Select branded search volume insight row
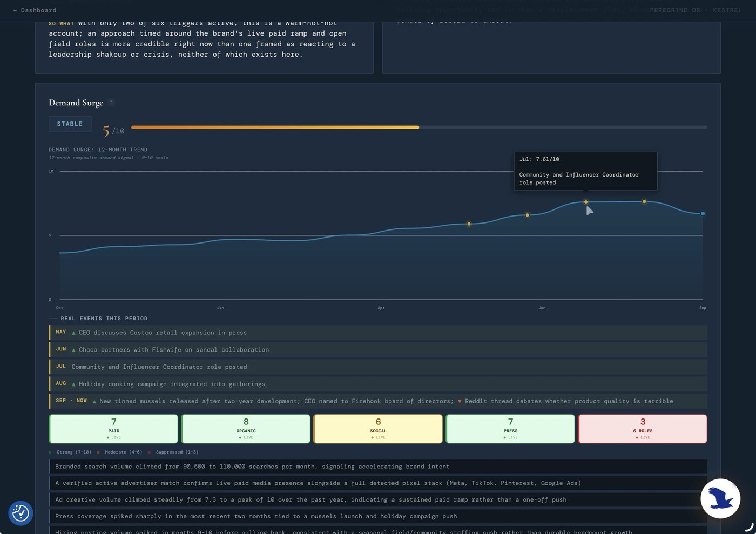Image resolution: width=756 pixels, height=534 pixels. tap(378, 467)
